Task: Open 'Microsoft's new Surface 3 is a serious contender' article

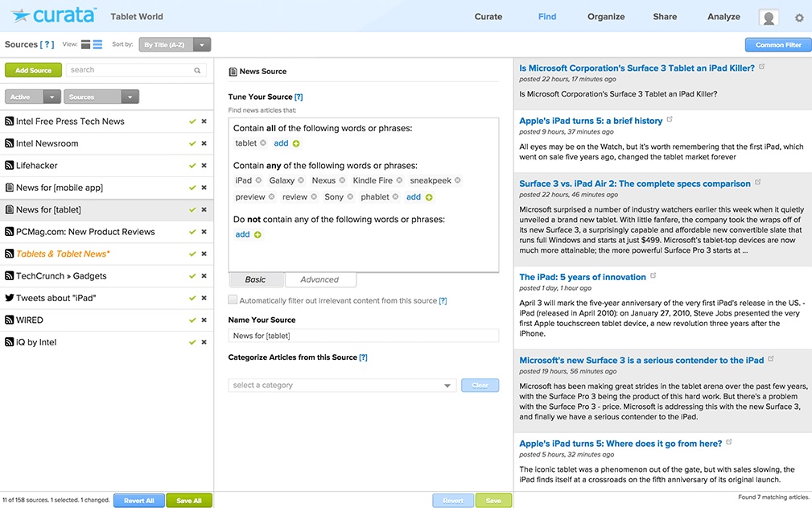Action: pos(641,360)
